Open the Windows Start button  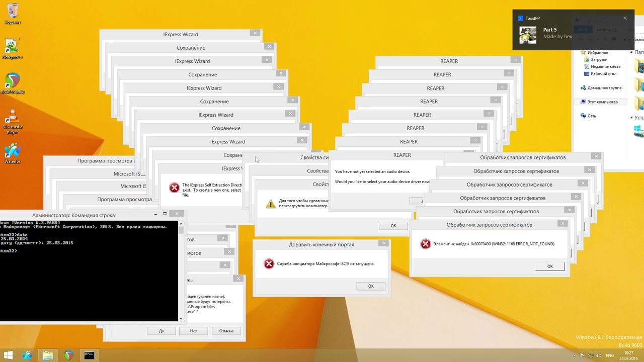point(8,355)
